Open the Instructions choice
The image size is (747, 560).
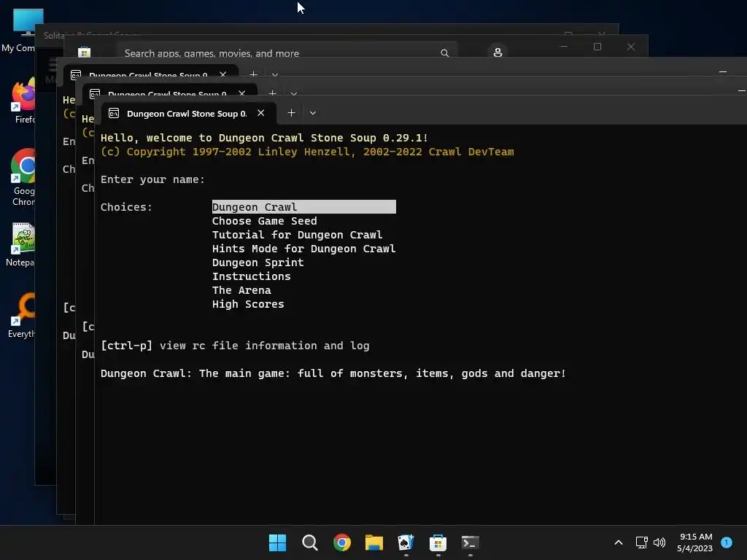click(x=251, y=276)
